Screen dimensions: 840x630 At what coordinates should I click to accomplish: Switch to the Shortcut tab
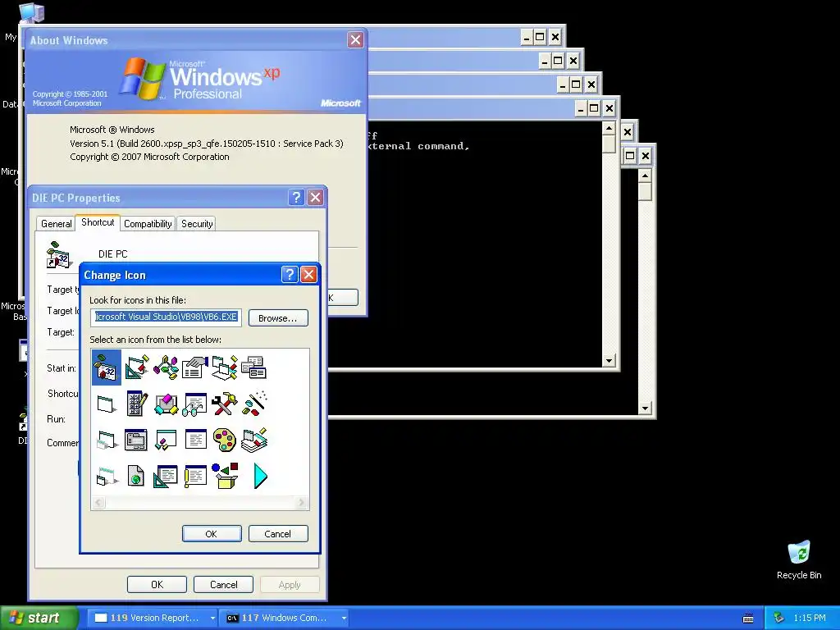98,222
